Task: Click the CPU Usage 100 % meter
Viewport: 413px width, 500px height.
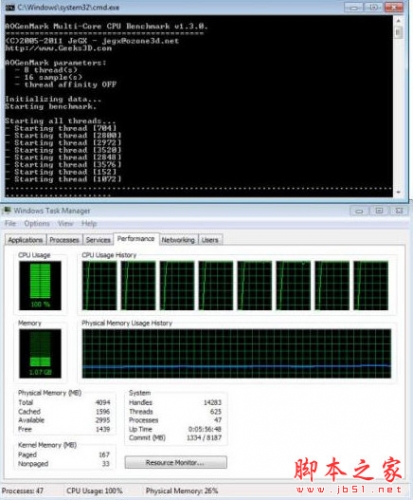Action: pyautogui.click(x=40, y=286)
